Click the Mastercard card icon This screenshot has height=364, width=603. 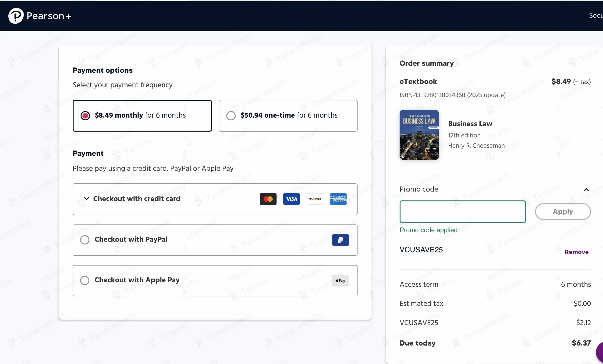(x=268, y=199)
